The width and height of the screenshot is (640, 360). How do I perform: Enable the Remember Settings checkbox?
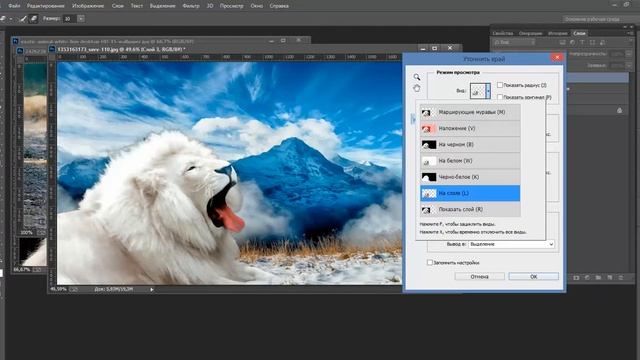pos(429,262)
